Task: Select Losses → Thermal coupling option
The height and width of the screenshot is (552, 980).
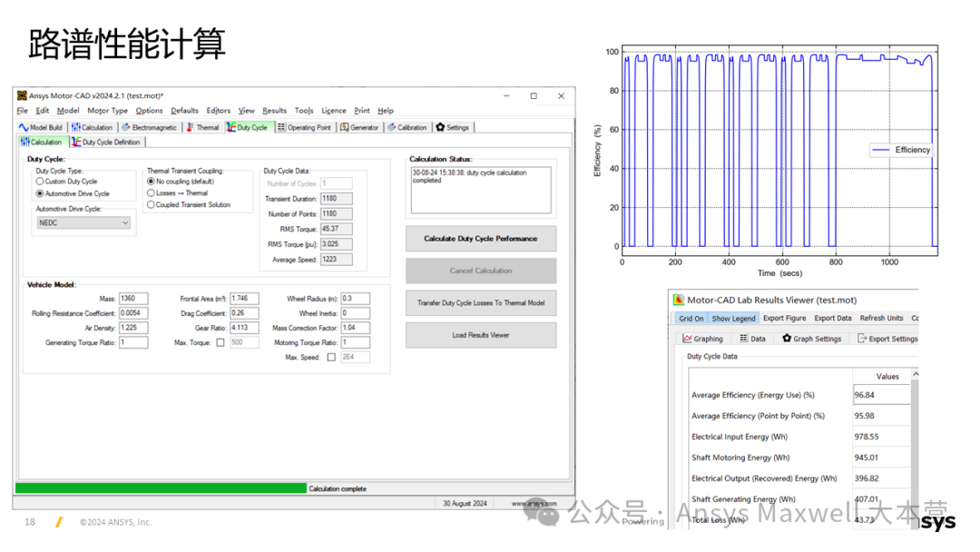Action: point(151,193)
